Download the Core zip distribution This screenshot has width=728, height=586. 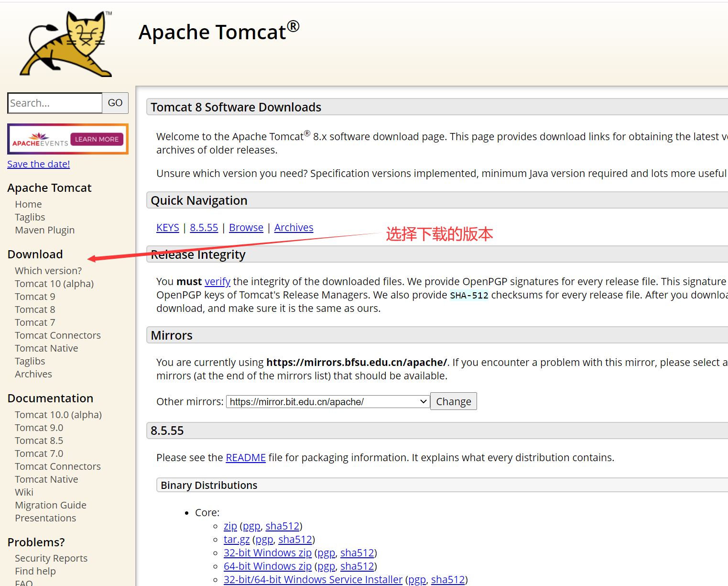click(230, 526)
